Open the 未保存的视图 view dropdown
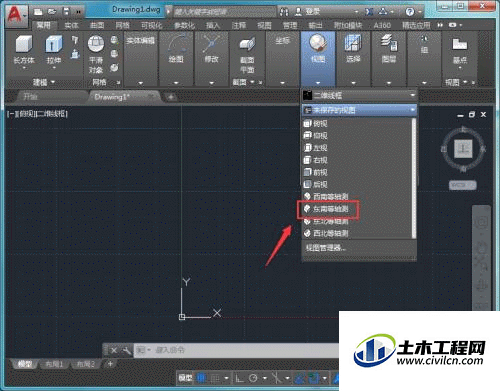Image resolution: width=500 pixels, height=391 pixels. (x=359, y=110)
